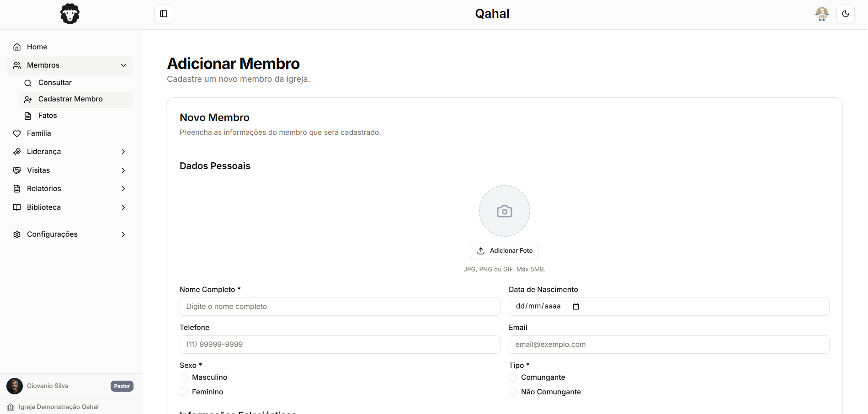Click the Cadastrar Membro user-plus icon
This screenshot has height=414, width=868.
(28, 99)
